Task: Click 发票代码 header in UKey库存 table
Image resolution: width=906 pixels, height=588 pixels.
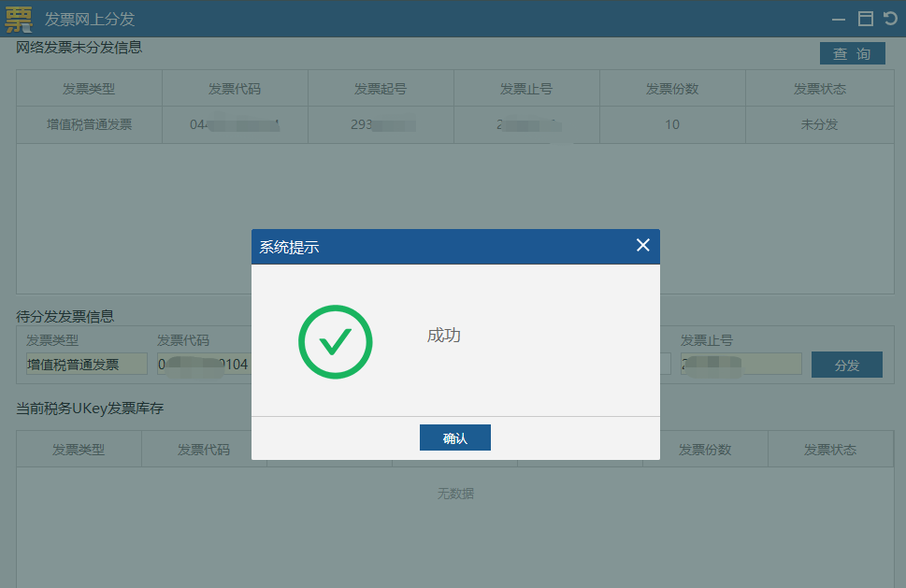Action: coord(204,450)
